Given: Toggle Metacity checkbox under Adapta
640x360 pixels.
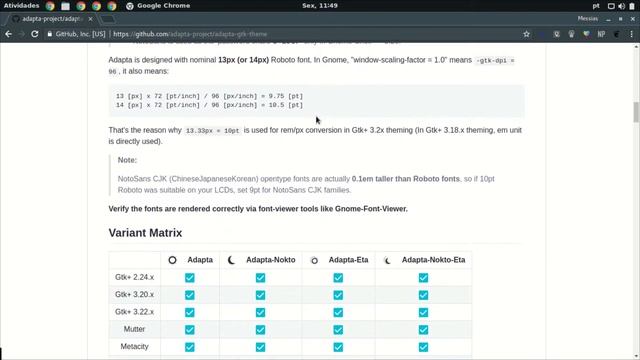Looking at the screenshot, I should tap(190, 347).
